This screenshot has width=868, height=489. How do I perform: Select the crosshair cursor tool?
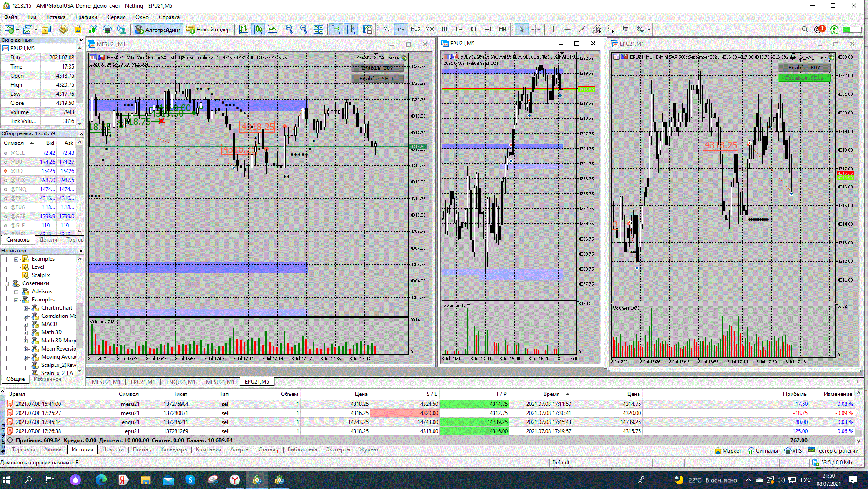tap(536, 29)
